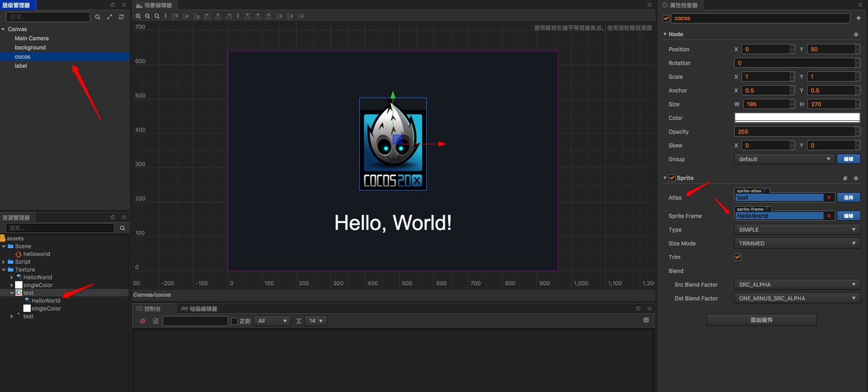868x392 pixels.
Task: Distribute selected nodes by top edges
Action: [x=247, y=16]
